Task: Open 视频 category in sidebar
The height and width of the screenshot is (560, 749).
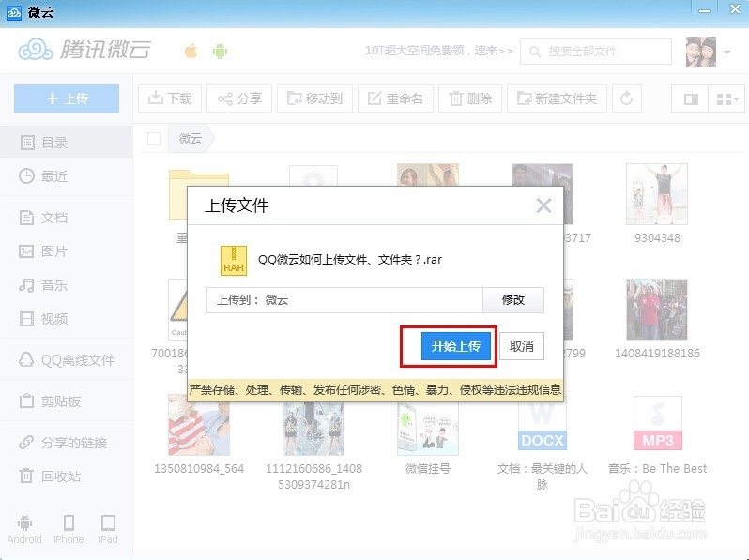Action: 67,319
